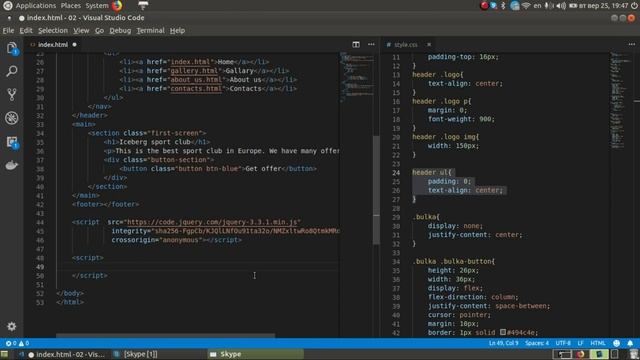Open the Debug menu
640x360 pixels.
coord(120,31)
